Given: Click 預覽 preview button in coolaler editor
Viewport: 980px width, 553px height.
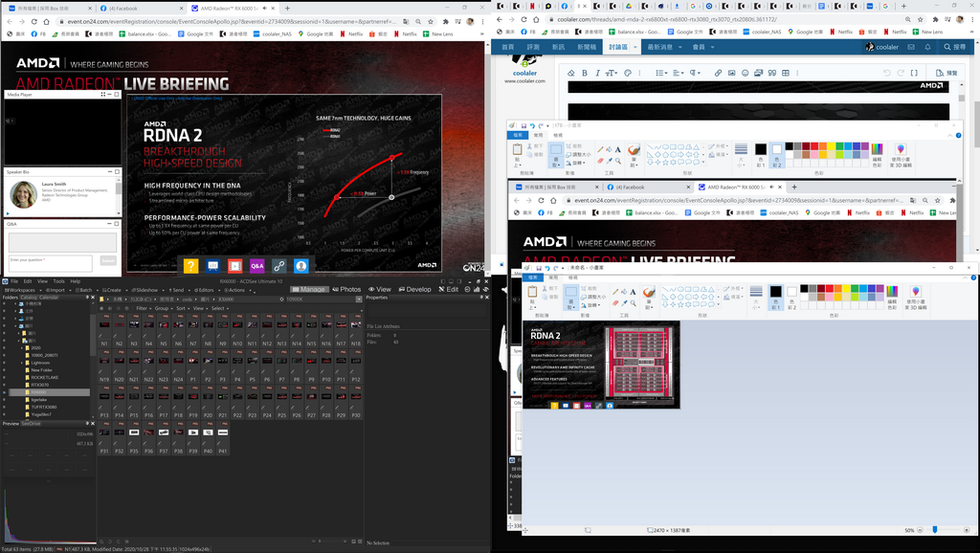Looking at the screenshot, I should click(947, 73).
